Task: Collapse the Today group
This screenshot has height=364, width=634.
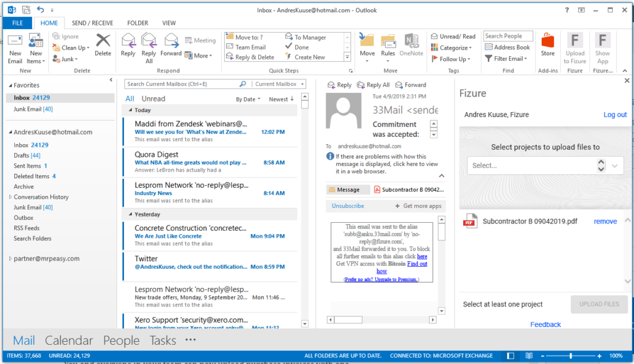Action: coord(131,110)
